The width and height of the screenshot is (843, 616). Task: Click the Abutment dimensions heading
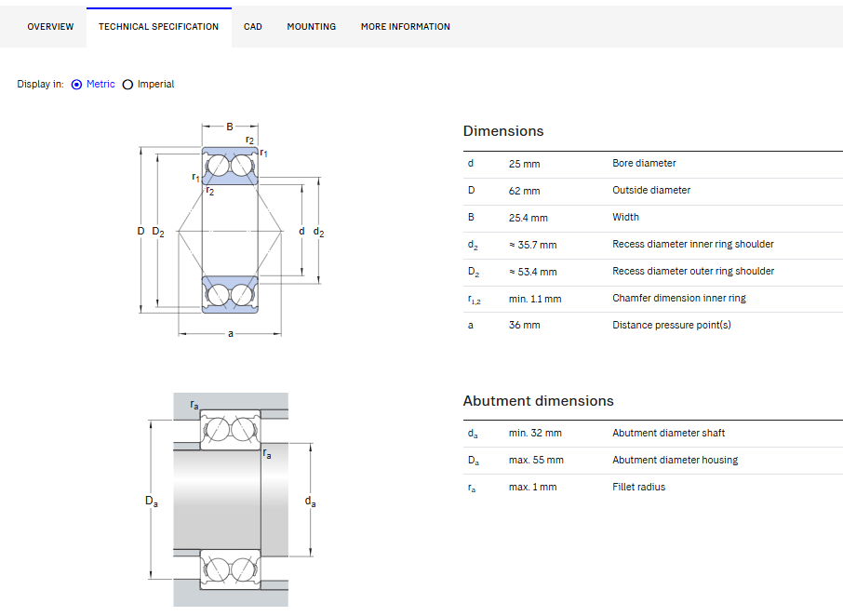[x=538, y=401]
